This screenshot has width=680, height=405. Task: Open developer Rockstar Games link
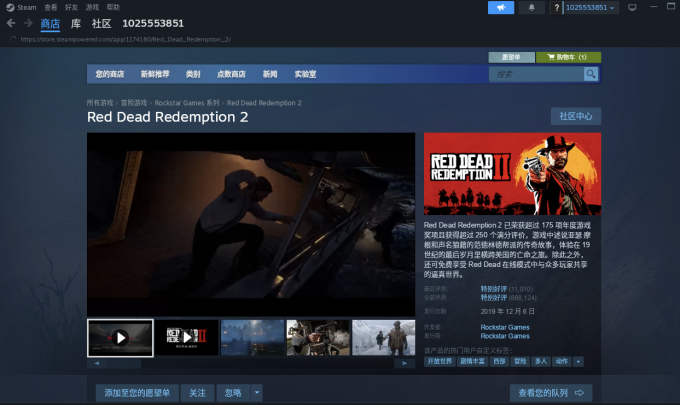pos(505,327)
